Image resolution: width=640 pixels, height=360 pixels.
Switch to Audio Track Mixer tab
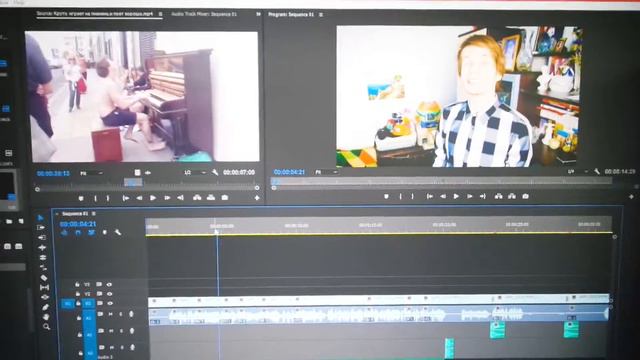point(204,14)
